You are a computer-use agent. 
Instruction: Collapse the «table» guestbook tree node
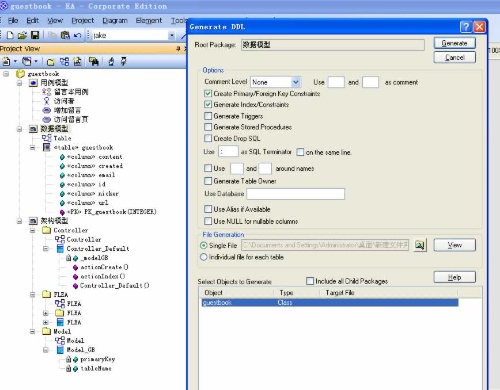click(33, 147)
